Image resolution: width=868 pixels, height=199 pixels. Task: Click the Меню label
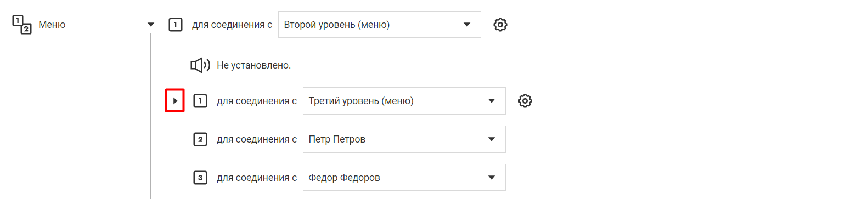(x=52, y=25)
